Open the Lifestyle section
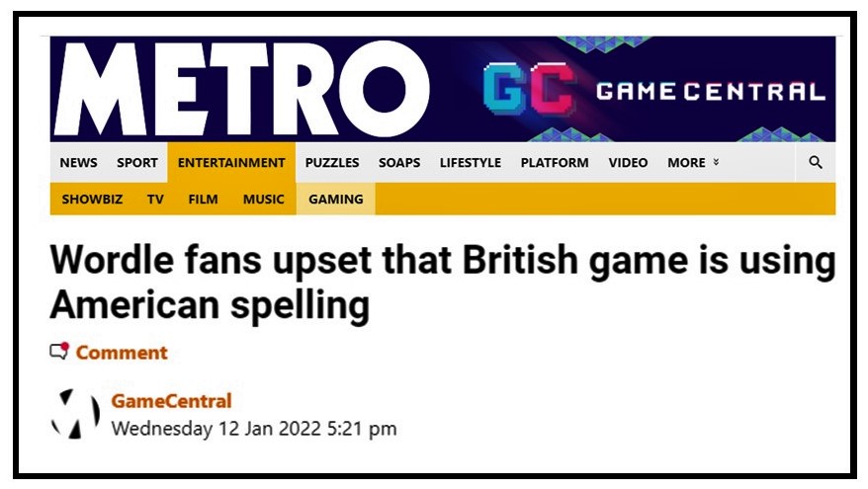Screen dimensions: 868x489 (x=471, y=163)
